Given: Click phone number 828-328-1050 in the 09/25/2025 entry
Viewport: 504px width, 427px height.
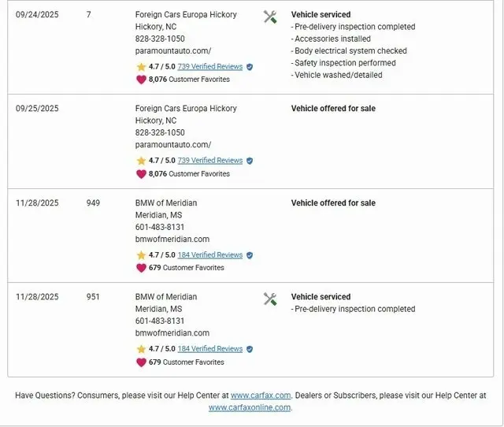Looking at the screenshot, I should click(x=160, y=133).
